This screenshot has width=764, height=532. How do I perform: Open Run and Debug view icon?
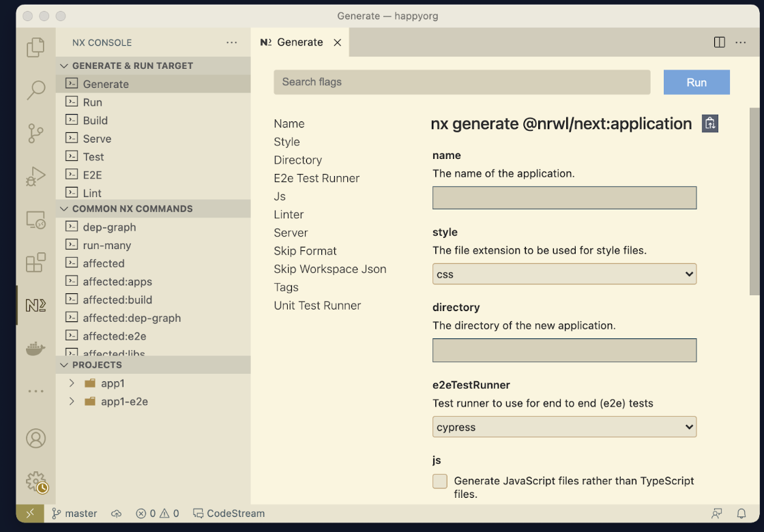[35, 176]
